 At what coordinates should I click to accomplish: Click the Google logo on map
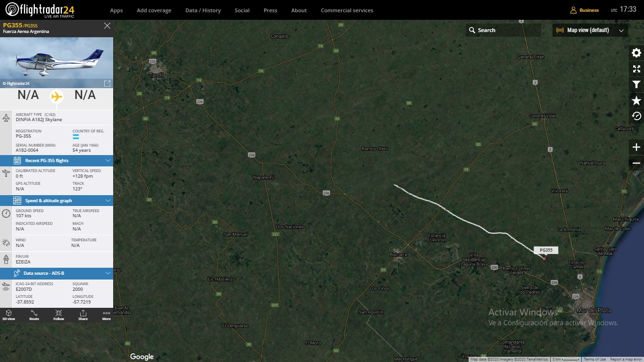[x=142, y=357]
